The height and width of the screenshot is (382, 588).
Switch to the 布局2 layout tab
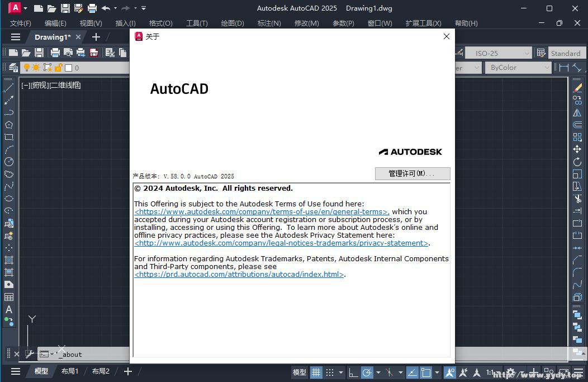click(101, 371)
